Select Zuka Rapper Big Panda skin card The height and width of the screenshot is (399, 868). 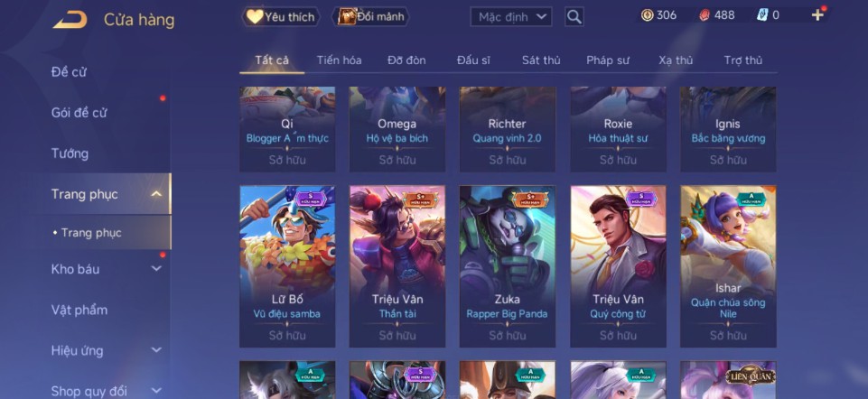tap(507, 266)
